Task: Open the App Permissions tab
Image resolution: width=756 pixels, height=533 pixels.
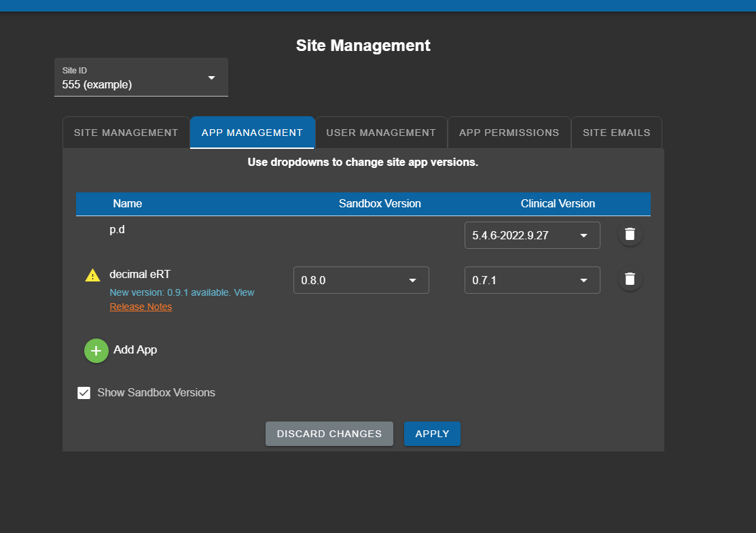Action: point(509,133)
